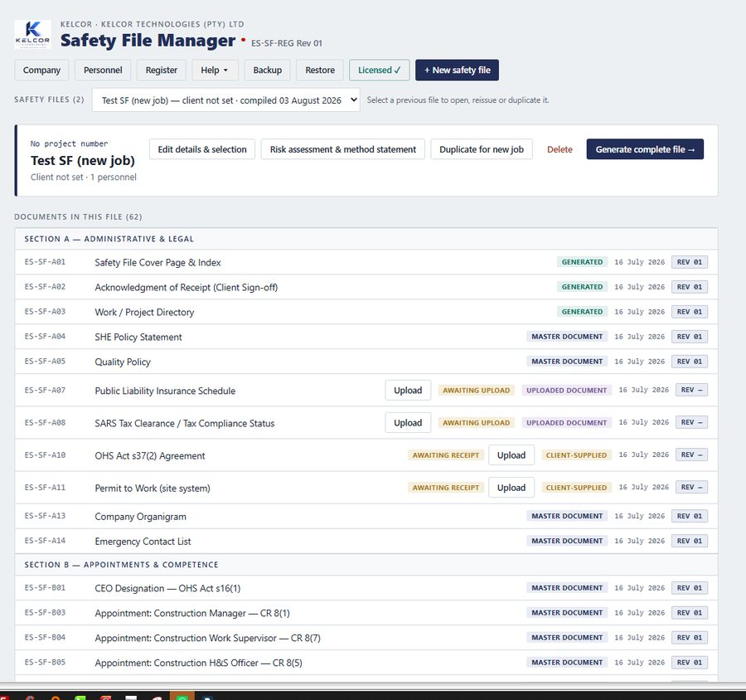
Task: Click REV 01 badge for Quality Policy
Action: pyautogui.click(x=690, y=361)
